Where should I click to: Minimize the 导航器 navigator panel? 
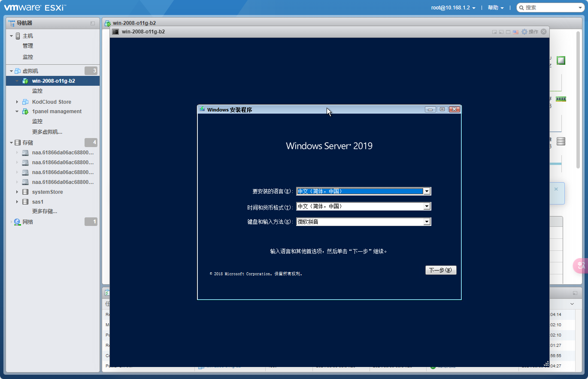point(93,23)
